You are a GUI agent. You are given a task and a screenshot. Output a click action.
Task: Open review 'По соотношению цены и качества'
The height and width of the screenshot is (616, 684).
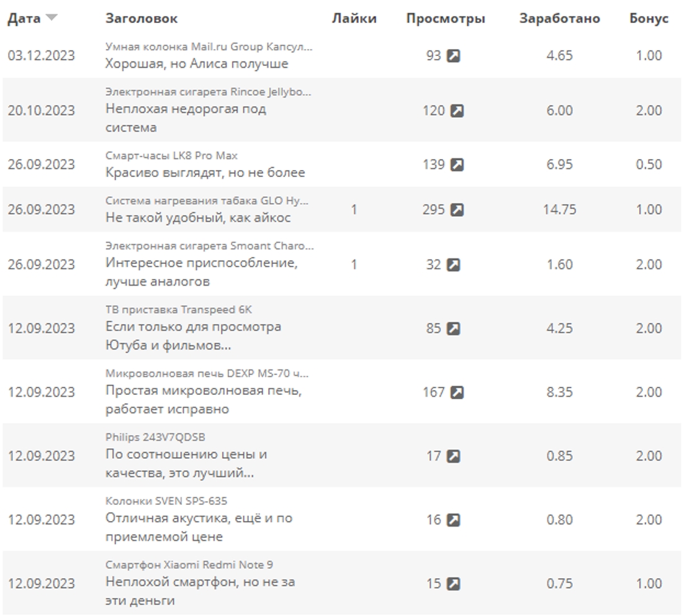click(x=186, y=463)
